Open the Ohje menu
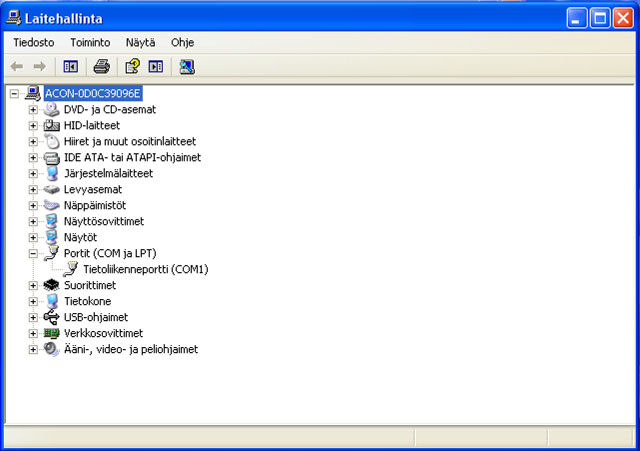The image size is (640, 451). click(182, 42)
